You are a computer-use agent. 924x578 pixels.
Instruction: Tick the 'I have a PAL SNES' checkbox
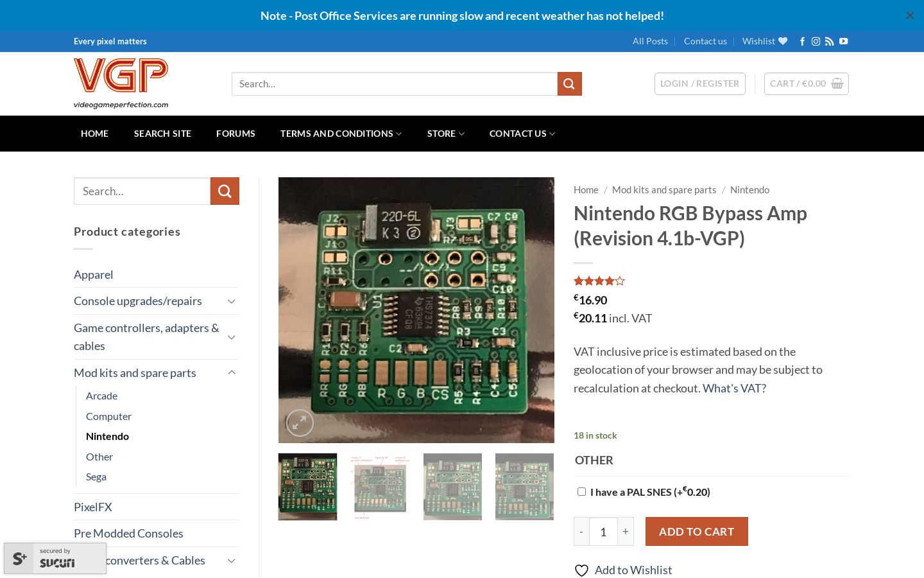[x=581, y=491]
